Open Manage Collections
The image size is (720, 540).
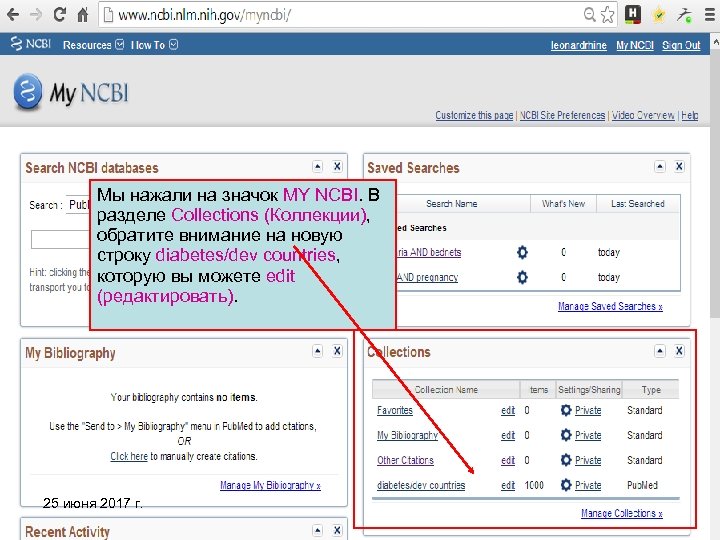[x=622, y=513]
